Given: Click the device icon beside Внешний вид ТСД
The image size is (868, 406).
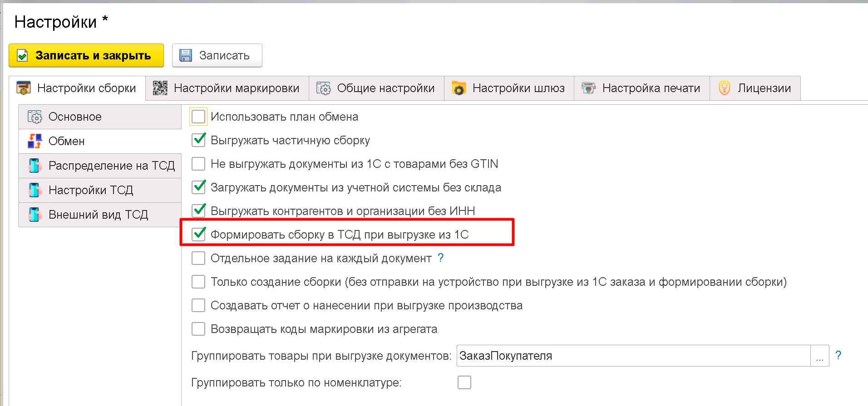Looking at the screenshot, I should [x=35, y=215].
